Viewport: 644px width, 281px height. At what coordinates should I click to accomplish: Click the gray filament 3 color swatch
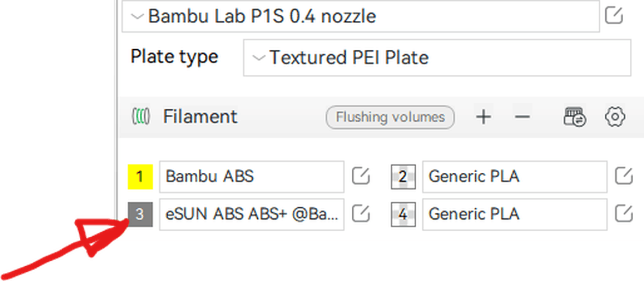(x=140, y=214)
